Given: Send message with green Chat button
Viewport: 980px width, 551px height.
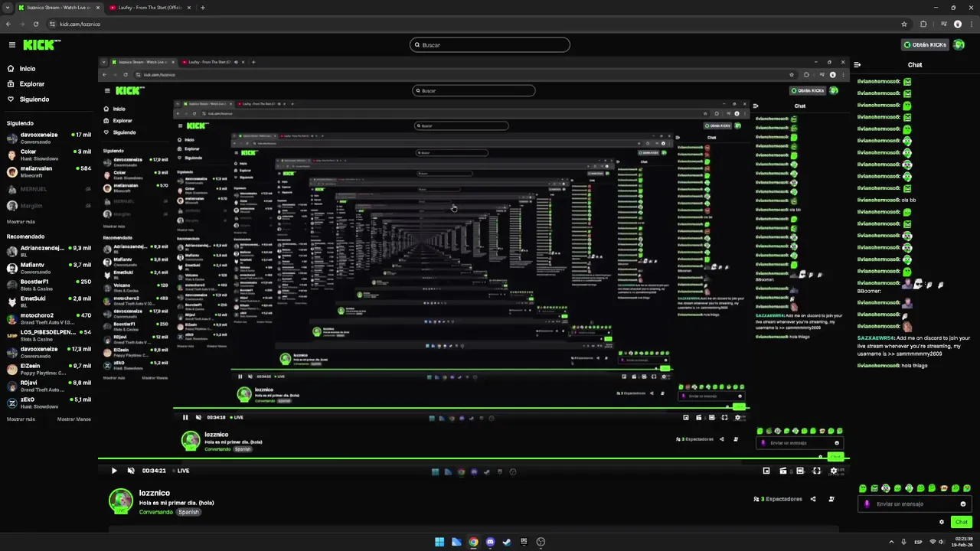Looking at the screenshot, I should [x=962, y=522].
